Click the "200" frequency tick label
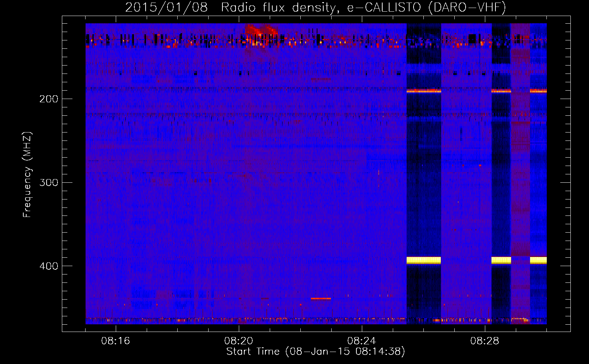589x364 pixels. coord(49,99)
